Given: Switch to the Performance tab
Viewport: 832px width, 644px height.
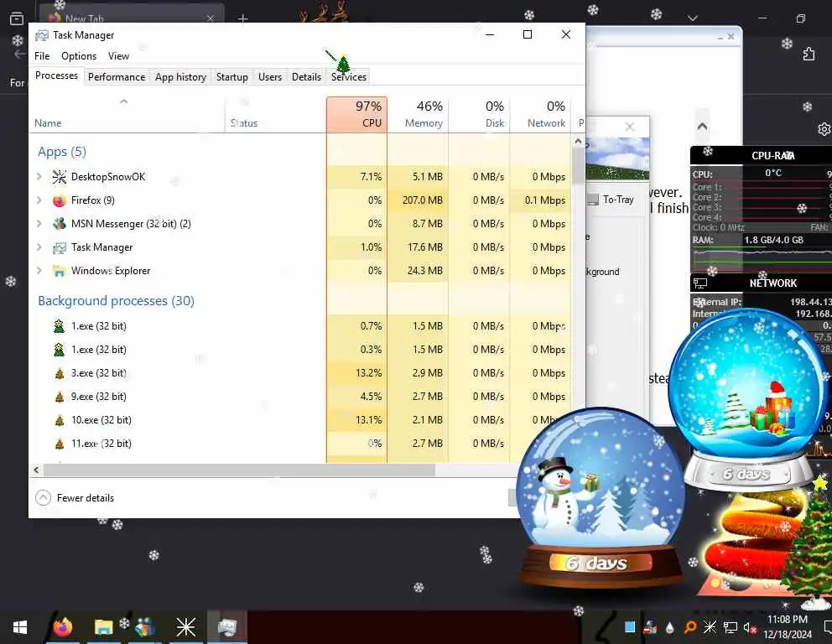Looking at the screenshot, I should (117, 77).
